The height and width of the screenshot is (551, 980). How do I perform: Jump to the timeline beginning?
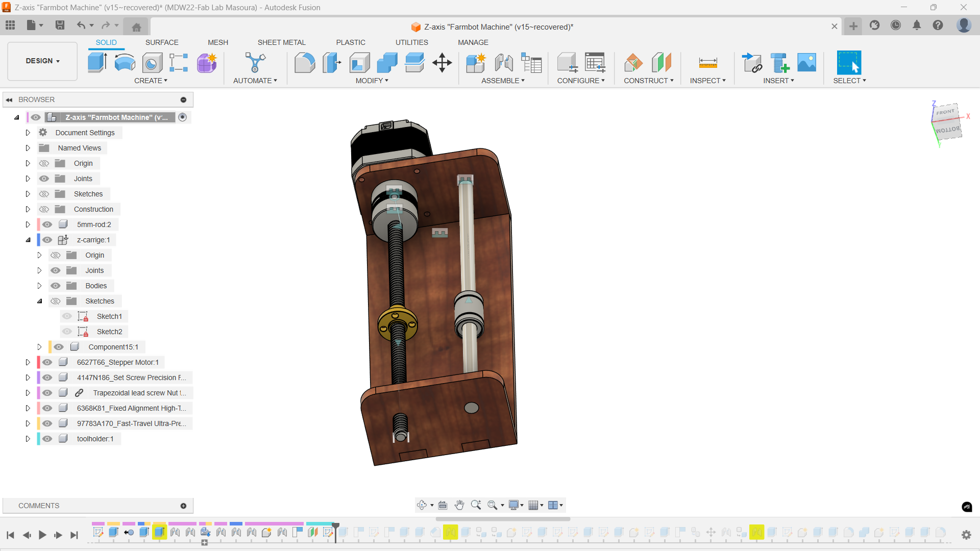10,535
